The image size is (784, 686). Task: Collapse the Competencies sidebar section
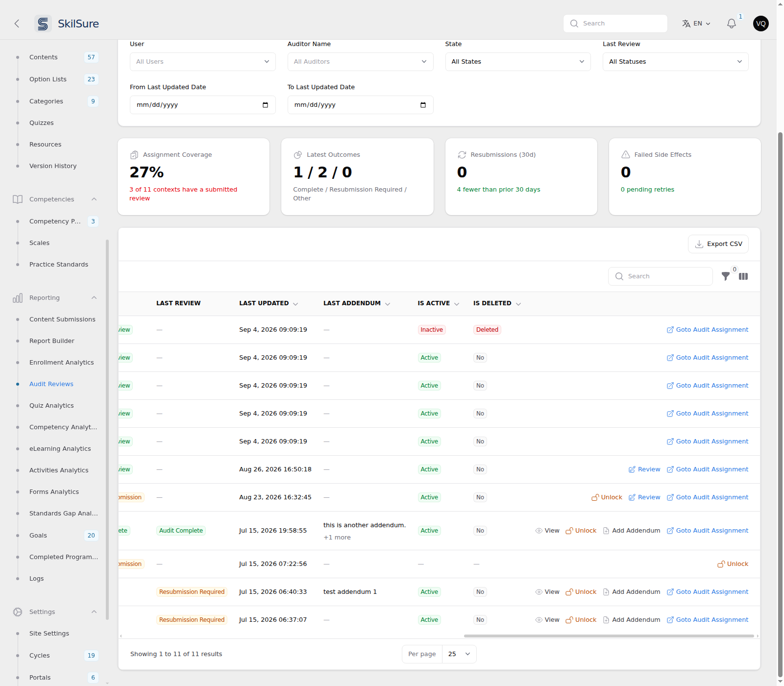(x=94, y=199)
